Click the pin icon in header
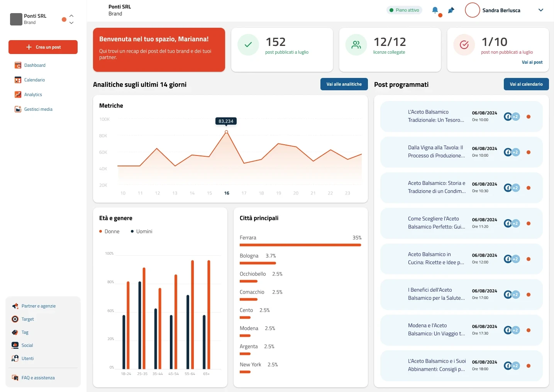 [451, 10]
